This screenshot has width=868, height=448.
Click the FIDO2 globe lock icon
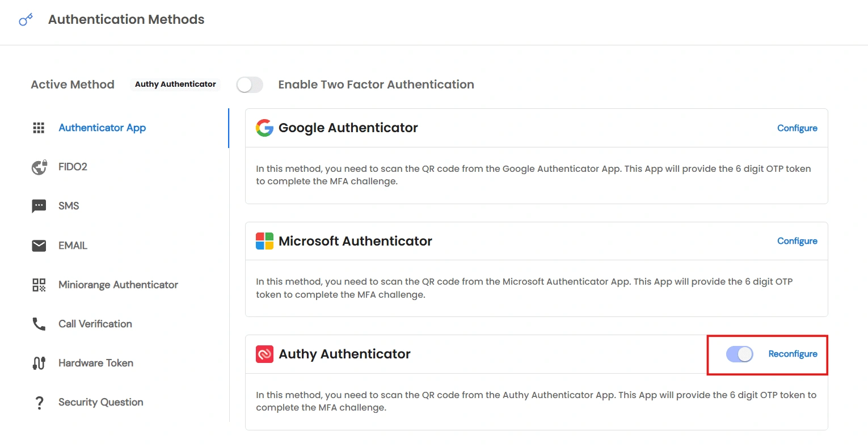(x=39, y=167)
